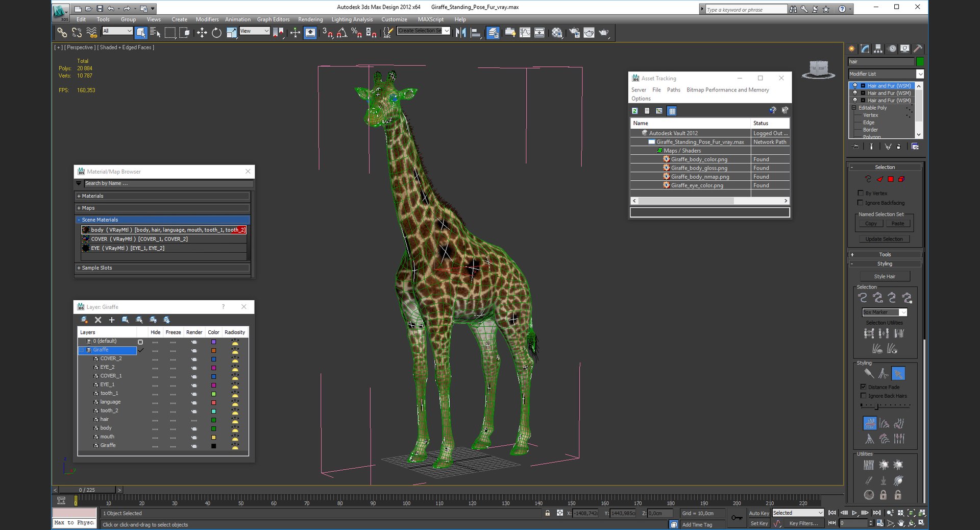Screen dimensions: 980x530
Task: Click the Style Hair button
Action: [x=885, y=276]
